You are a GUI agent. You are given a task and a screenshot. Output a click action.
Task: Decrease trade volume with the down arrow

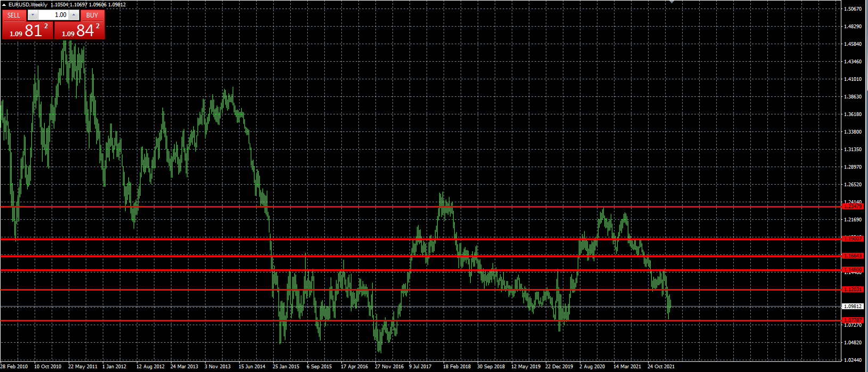point(33,15)
